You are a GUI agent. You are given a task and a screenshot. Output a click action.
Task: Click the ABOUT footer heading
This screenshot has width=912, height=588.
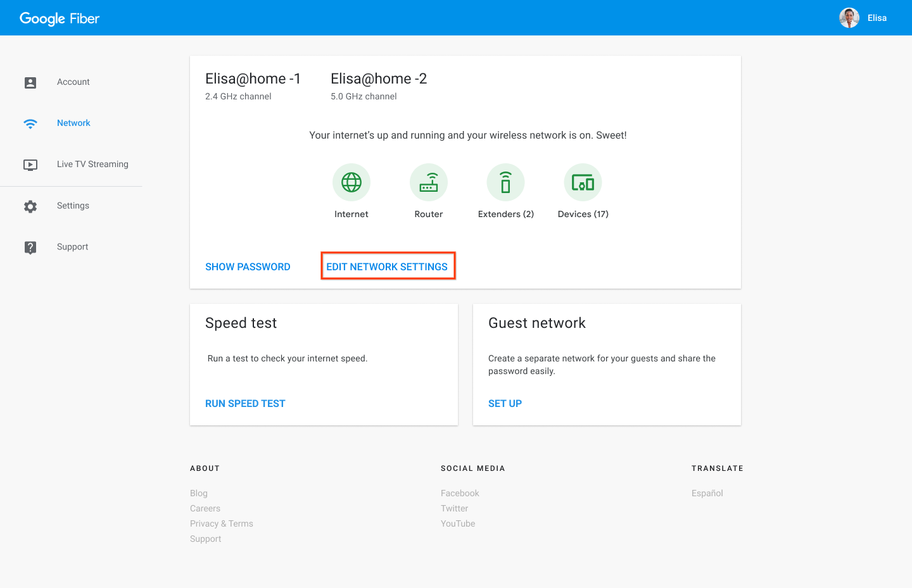205,468
